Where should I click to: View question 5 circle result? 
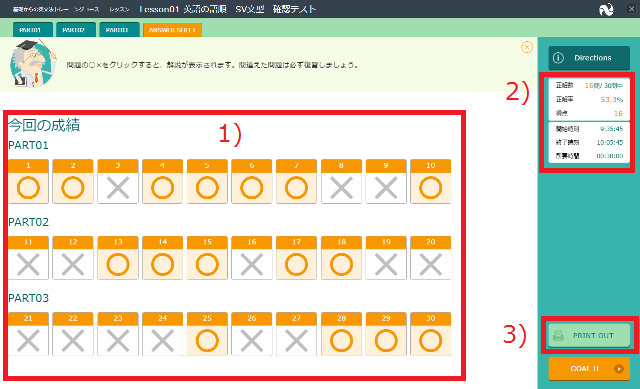[207, 181]
